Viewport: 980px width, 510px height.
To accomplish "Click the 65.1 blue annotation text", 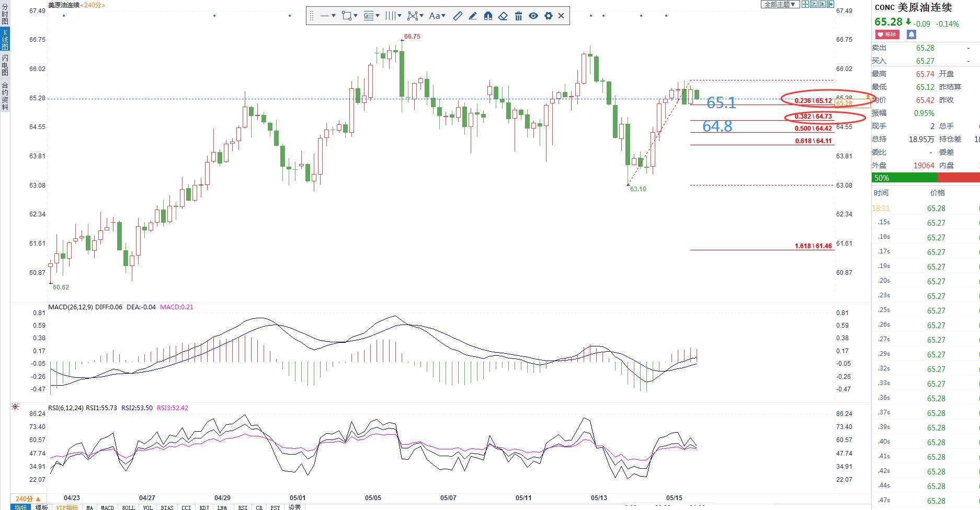I will [x=721, y=103].
